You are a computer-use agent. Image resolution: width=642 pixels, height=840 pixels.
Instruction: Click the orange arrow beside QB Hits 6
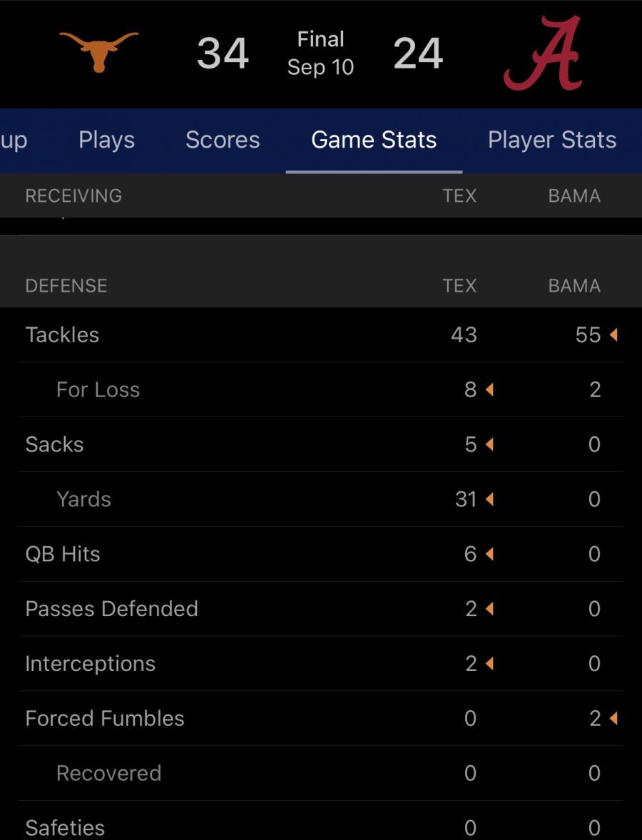coord(489,555)
